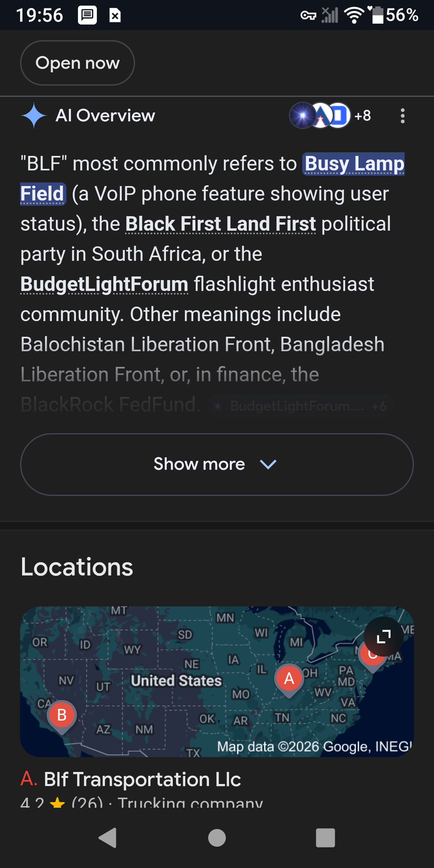434x868 pixels.
Task: Tap the chevron beside Show more
Action: [268, 465]
